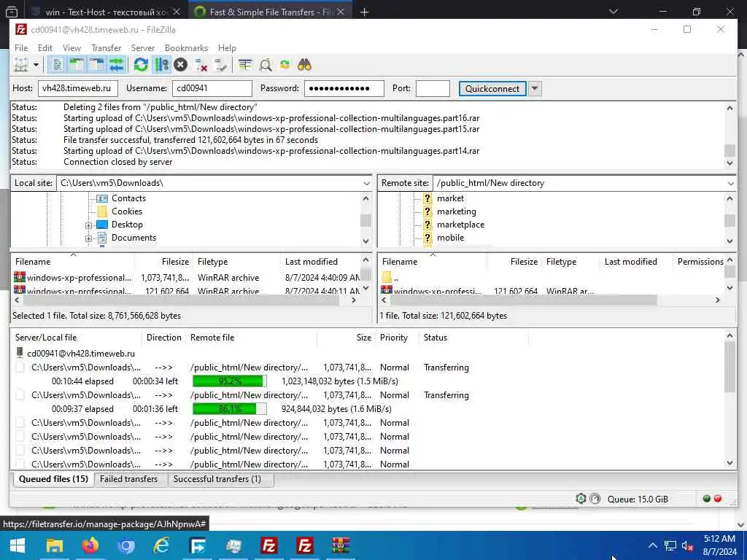747x560 pixels.
Task: Open WinRAR from the taskbar
Action: 340,545
